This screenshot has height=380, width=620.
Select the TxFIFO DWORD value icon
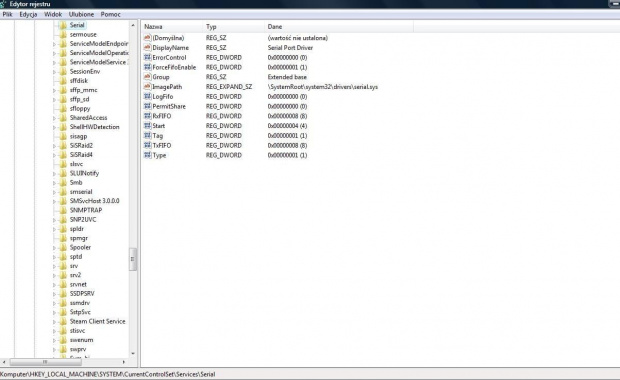147,145
